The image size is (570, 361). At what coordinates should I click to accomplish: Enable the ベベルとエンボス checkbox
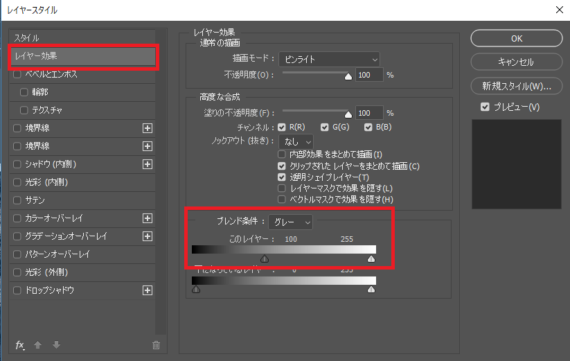pos(17,74)
